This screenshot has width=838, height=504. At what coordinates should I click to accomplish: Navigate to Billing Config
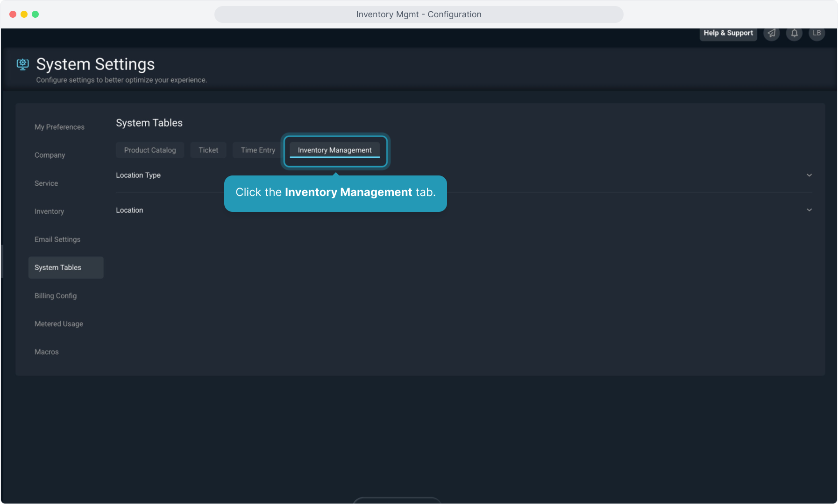[56, 296]
